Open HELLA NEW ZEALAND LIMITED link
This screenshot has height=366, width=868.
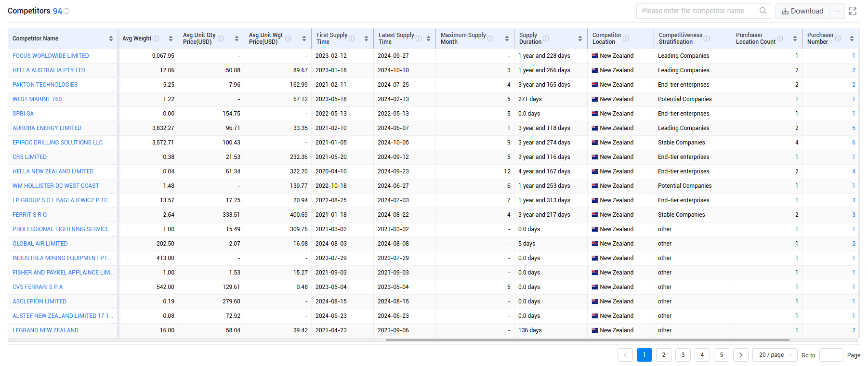pos(53,171)
